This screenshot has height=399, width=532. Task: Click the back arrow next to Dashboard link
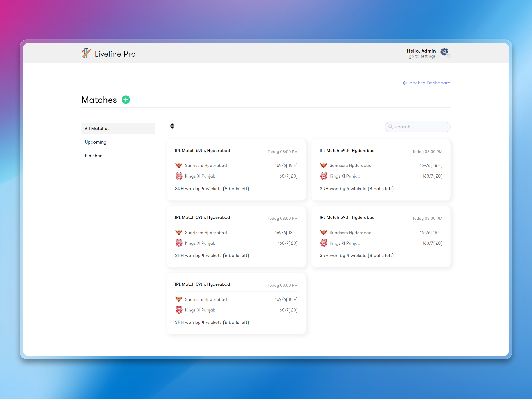pos(405,83)
